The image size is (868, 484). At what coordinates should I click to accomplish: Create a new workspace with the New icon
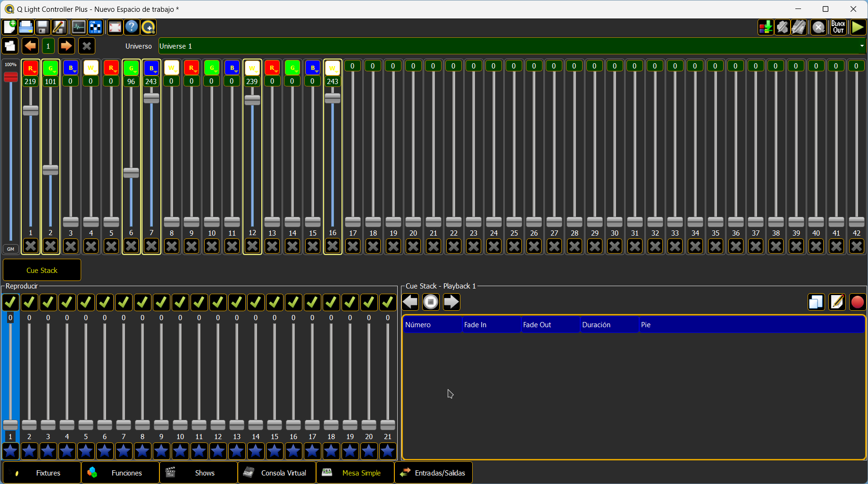point(10,27)
